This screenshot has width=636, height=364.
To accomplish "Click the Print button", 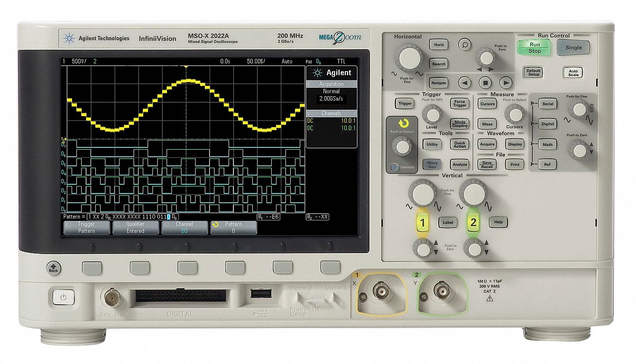I will point(515,164).
